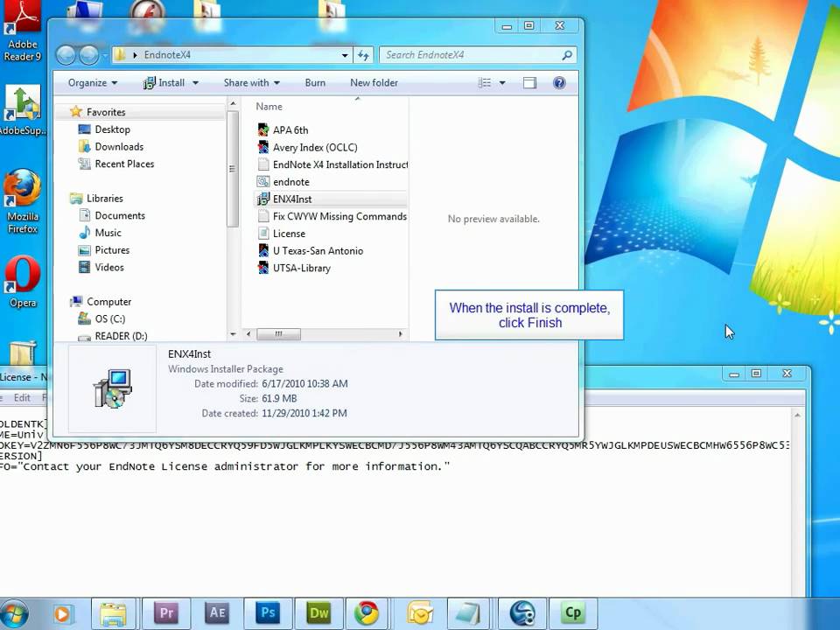Image resolution: width=840 pixels, height=630 pixels.
Task: Click the search magnifier icon
Action: click(x=567, y=54)
